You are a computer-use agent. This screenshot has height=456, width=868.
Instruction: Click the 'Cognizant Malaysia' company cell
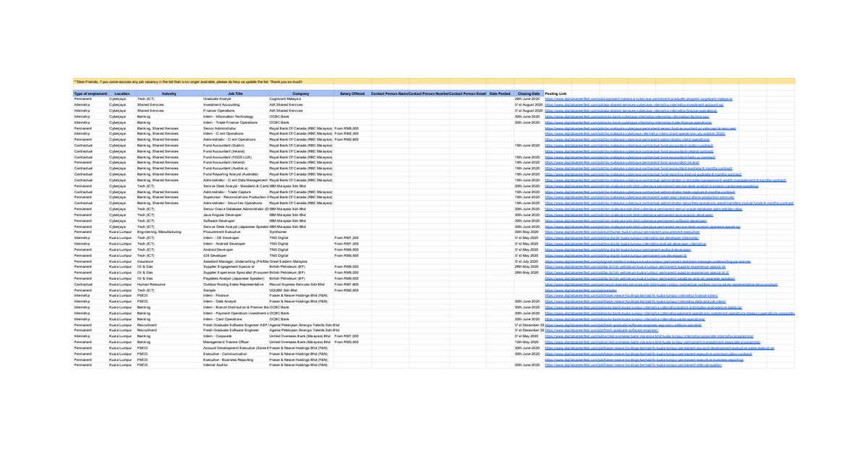[x=301, y=99]
